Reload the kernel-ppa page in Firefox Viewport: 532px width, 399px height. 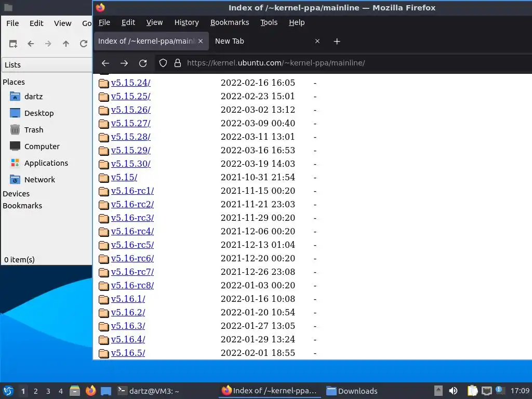tap(143, 63)
